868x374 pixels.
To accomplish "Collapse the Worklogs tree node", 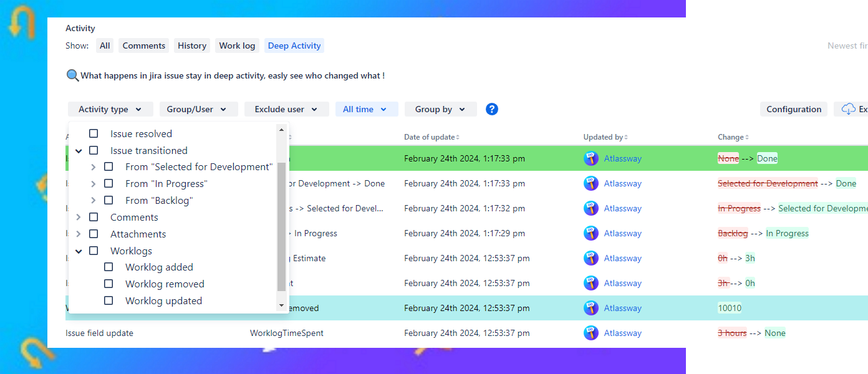I will point(79,251).
